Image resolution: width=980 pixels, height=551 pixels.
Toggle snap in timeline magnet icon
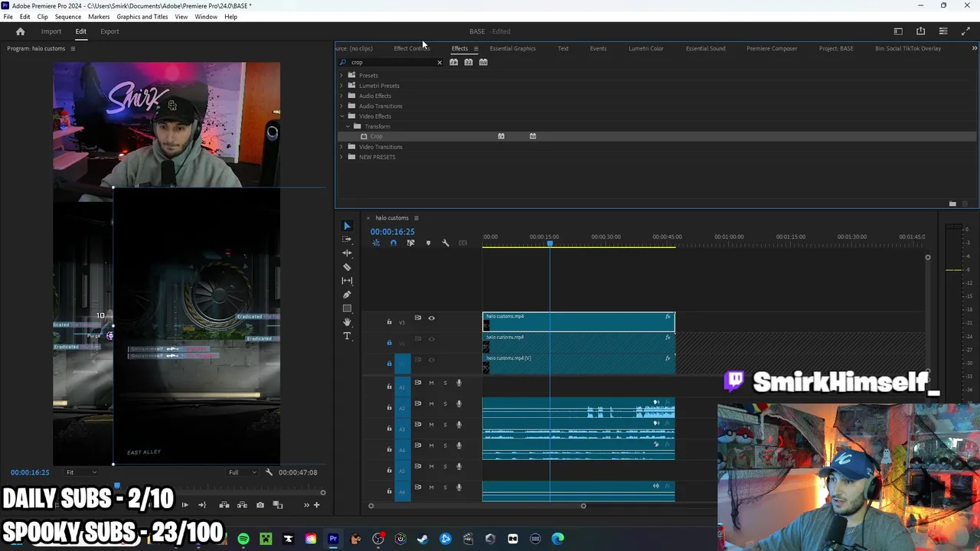tap(394, 243)
